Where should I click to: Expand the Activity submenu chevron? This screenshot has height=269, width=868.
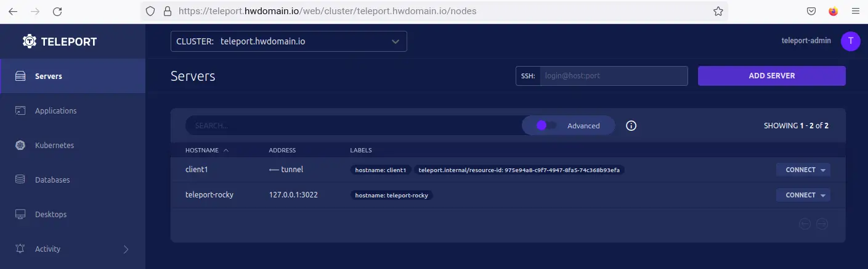[126, 249]
